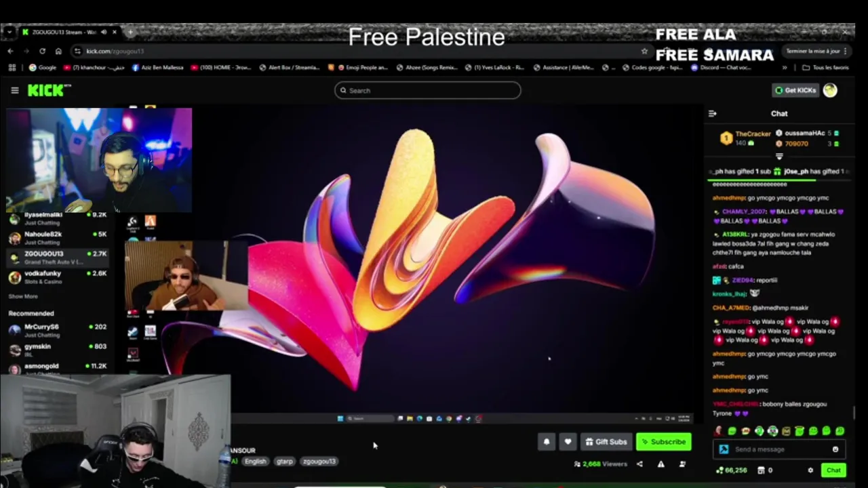Click the ZIED94 username in chat
Image resolution: width=868 pixels, height=488 pixels.
tap(743, 280)
